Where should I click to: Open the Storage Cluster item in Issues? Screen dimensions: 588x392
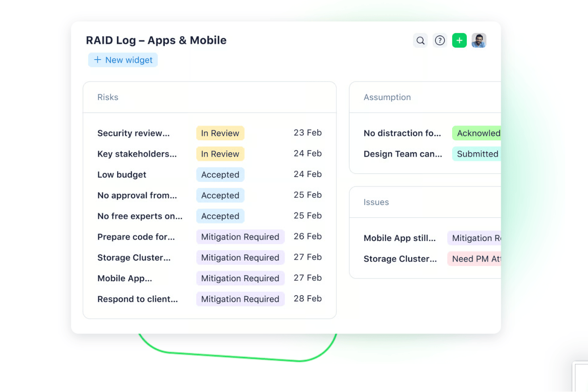400,259
